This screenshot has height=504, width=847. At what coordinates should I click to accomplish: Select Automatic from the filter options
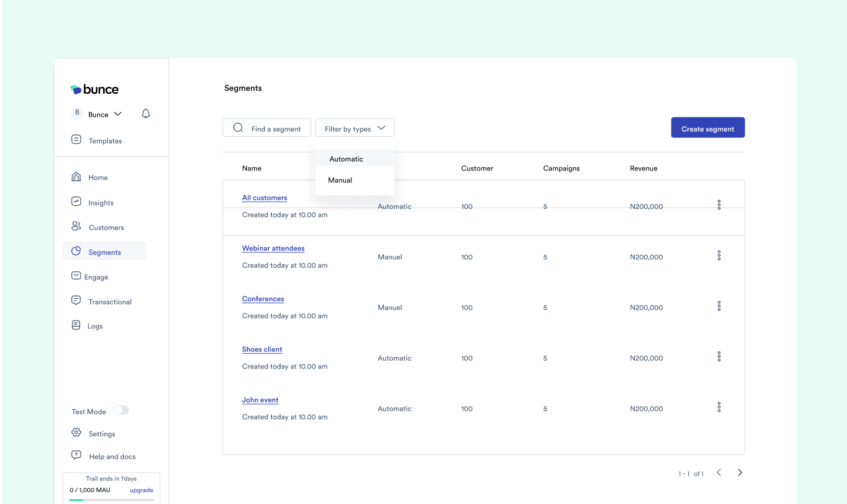[x=346, y=159]
